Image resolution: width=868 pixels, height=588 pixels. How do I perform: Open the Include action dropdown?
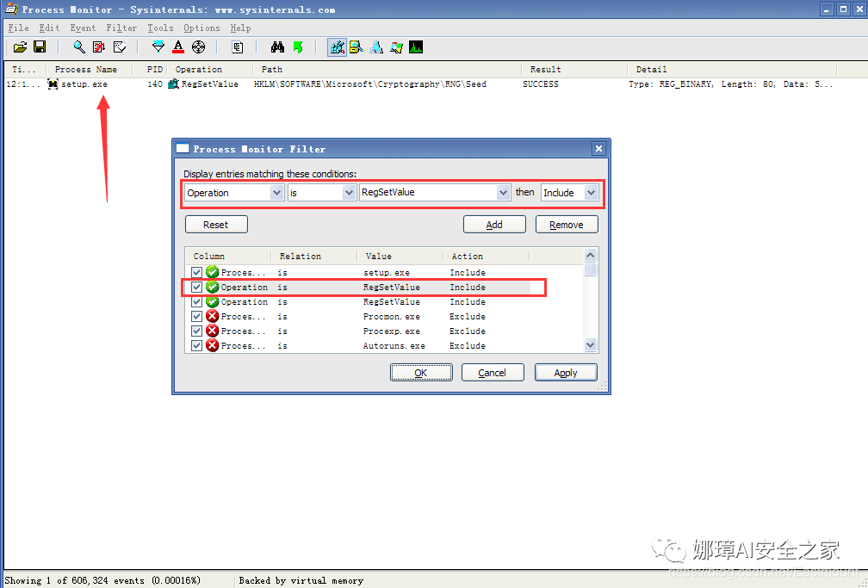tap(592, 193)
